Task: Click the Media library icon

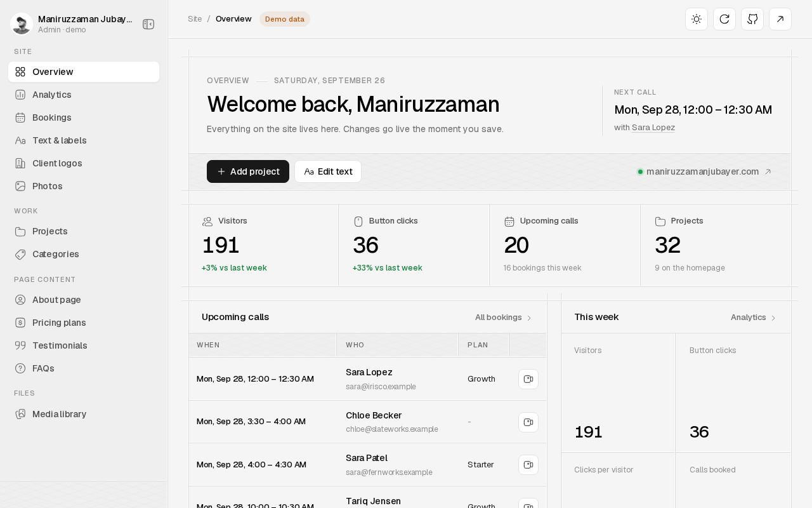Action: 20,414
